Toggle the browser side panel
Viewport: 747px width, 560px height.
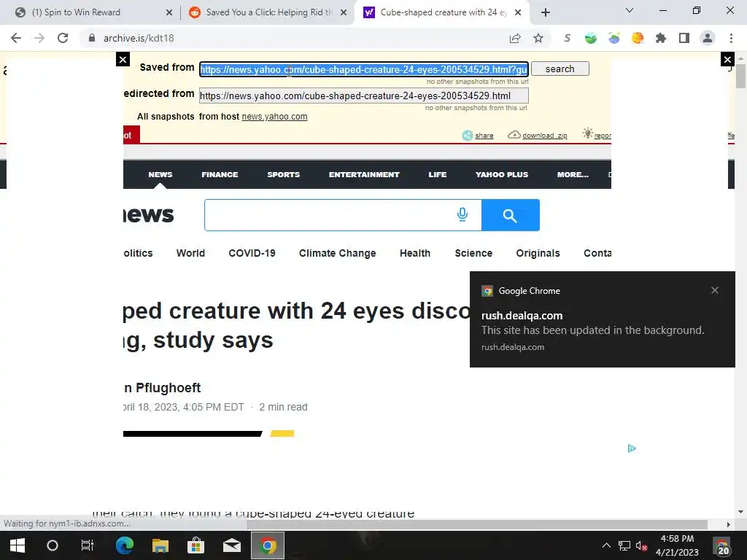tap(684, 38)
